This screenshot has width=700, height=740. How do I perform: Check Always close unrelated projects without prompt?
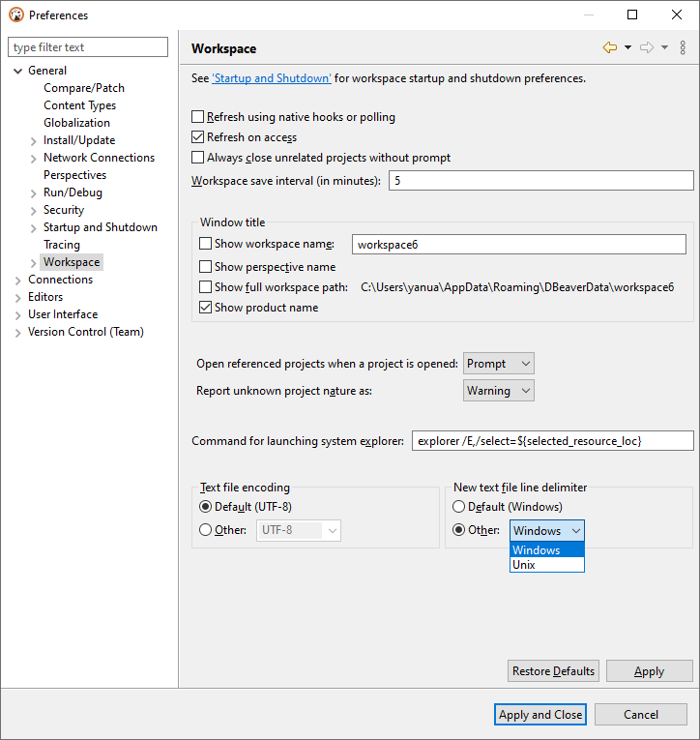pos(197,157)
